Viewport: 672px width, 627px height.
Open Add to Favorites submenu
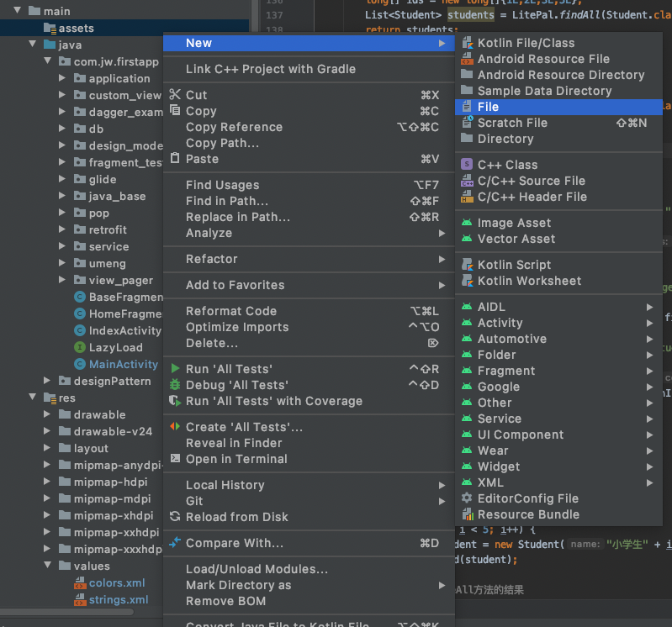coord(309,285)
